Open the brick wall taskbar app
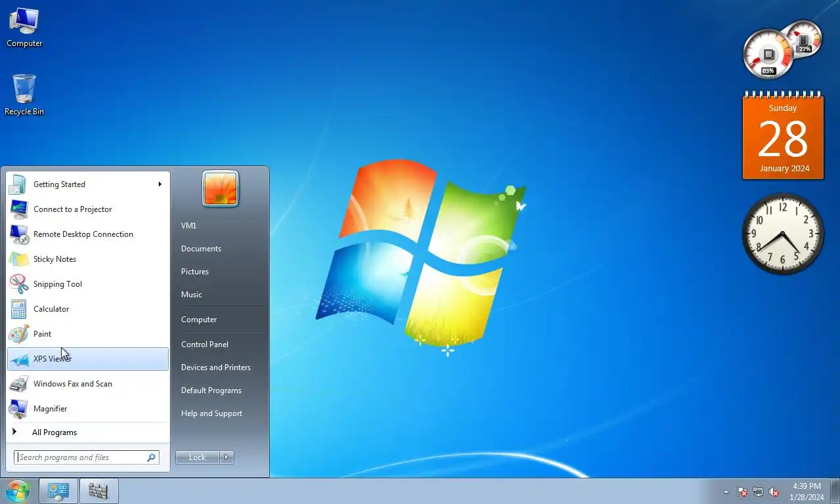The width and height of the screenshot is (840, 504). (x=98, y=491)
